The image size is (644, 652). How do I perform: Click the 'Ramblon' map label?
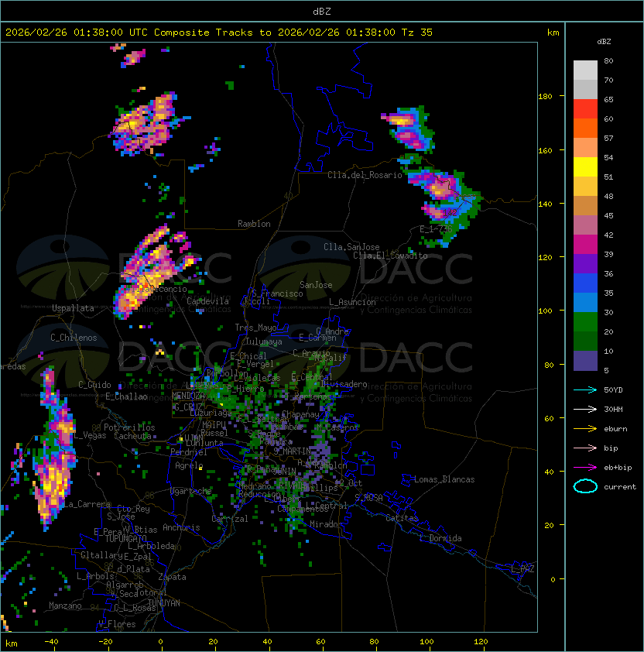(x=254, y=224)
